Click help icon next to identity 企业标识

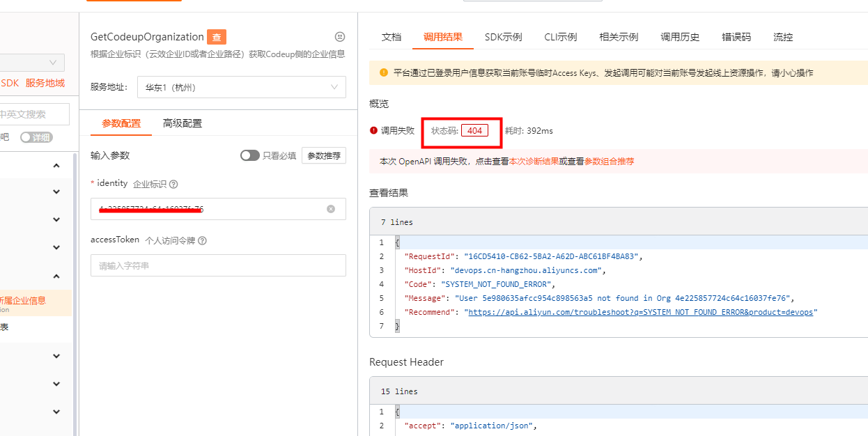tap(173, 185)
